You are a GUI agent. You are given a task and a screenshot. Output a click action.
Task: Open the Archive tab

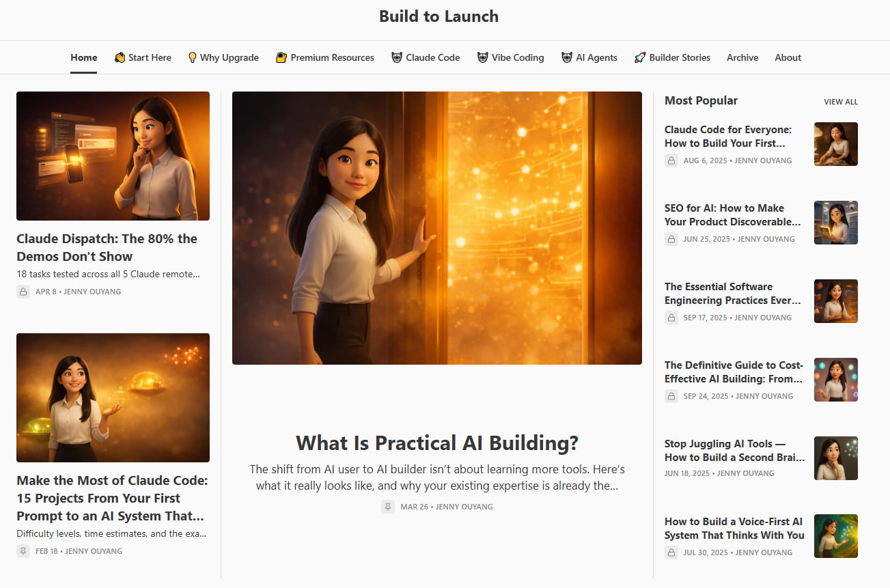click(742, 57)
